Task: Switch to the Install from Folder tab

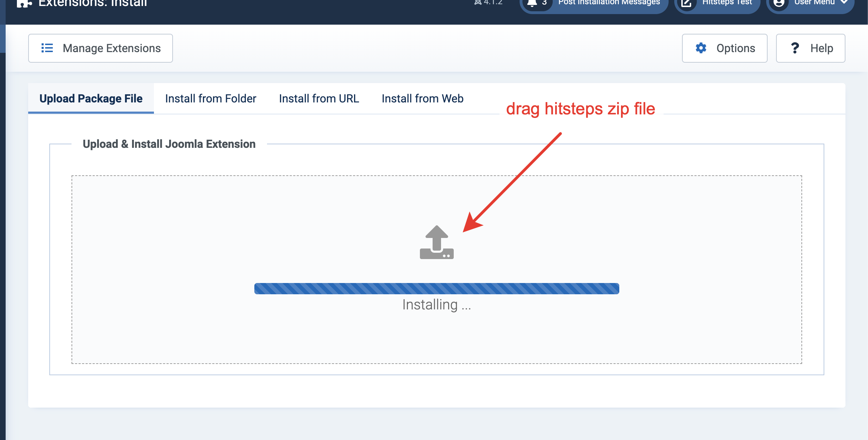Action: [211, 99]
